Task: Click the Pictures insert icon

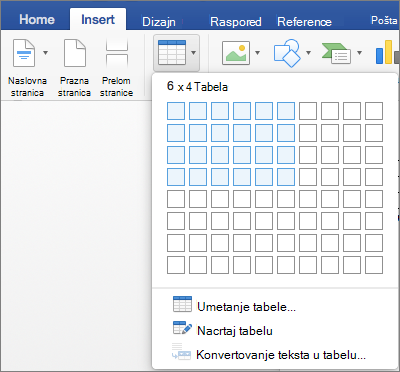Action: tap(236, 53)
